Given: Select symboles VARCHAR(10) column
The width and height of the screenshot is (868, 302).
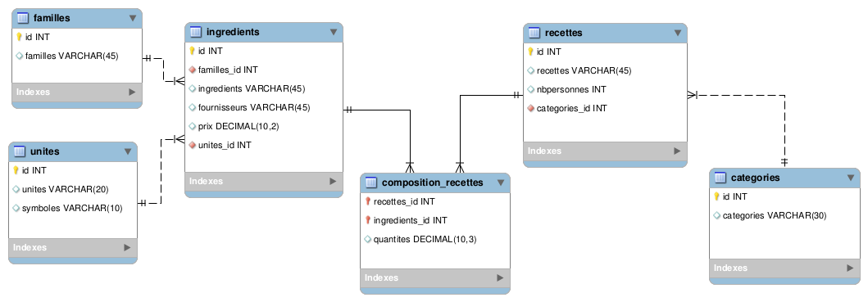Looking at the screenshot, I should pos(72,208).
